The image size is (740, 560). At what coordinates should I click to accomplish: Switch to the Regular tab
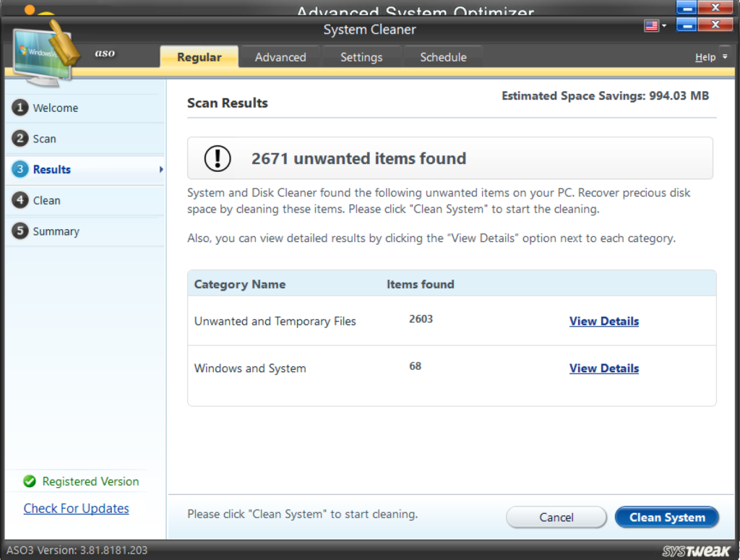coord(199,57)
